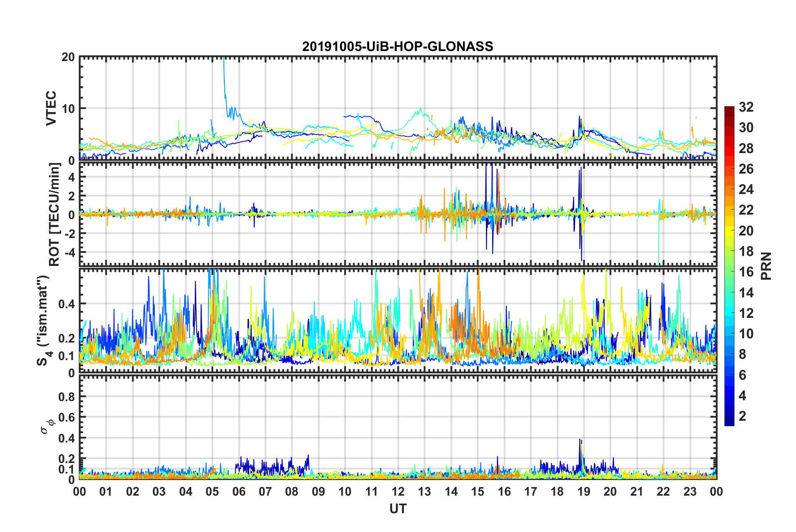Click the sigma-phi axis tick label 0.8
This screenshot has width=796, height=532.
pos(67,396)
